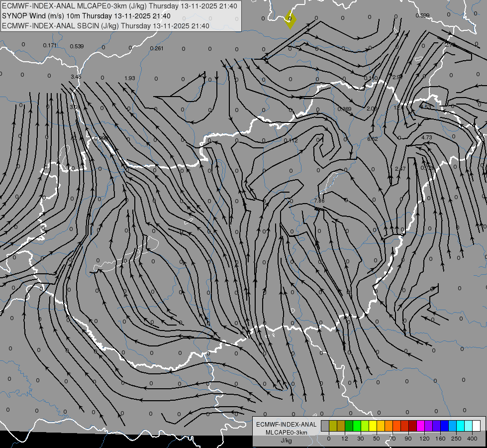This screenshot has height=448, width=487.
Task: Select the dark green legend swatch
Action: [x=349, y=426]
